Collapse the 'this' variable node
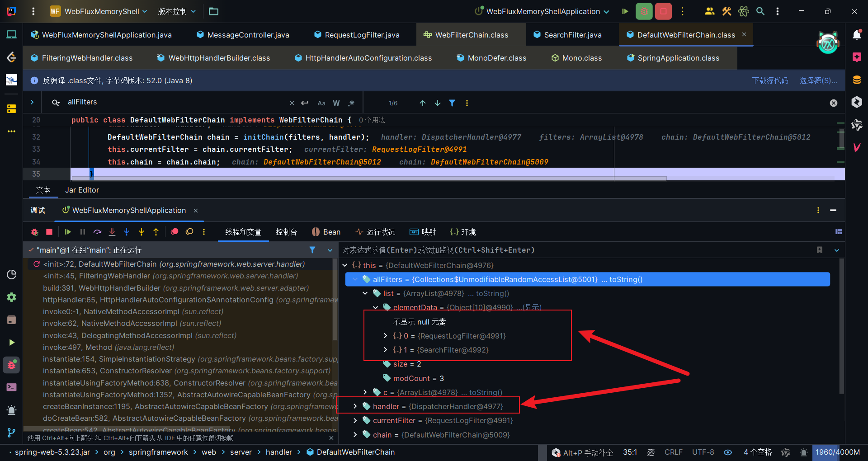Screen dimensions: 868x461 [345, 265]
